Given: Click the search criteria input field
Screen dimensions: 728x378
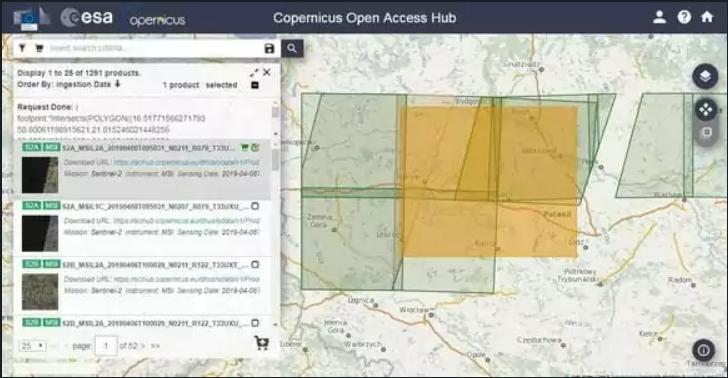Looking at the screenshot, I should pyautogui.click(x=155, y=48).
